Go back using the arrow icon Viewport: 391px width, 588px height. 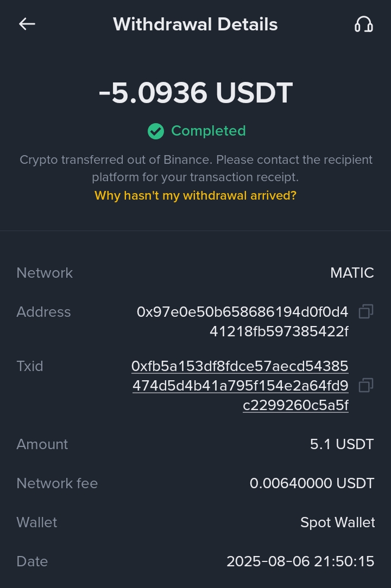(27, 24)
